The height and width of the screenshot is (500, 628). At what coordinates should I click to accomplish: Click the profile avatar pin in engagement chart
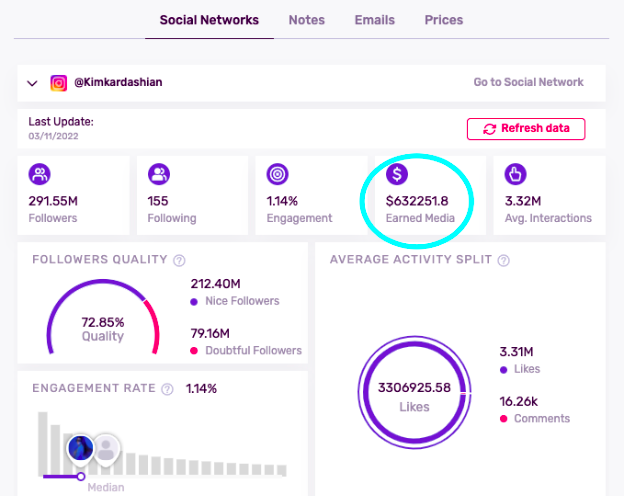pyautogui.click(x=80, y=449)
